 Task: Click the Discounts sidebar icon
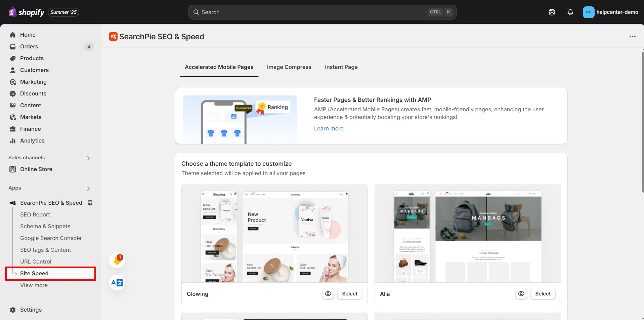(12, 93)
